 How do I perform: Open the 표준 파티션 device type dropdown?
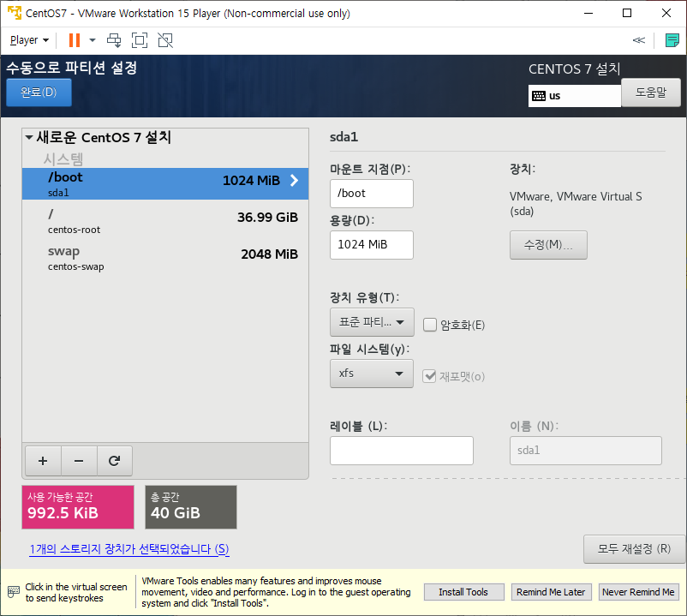[x=372, y=322]
